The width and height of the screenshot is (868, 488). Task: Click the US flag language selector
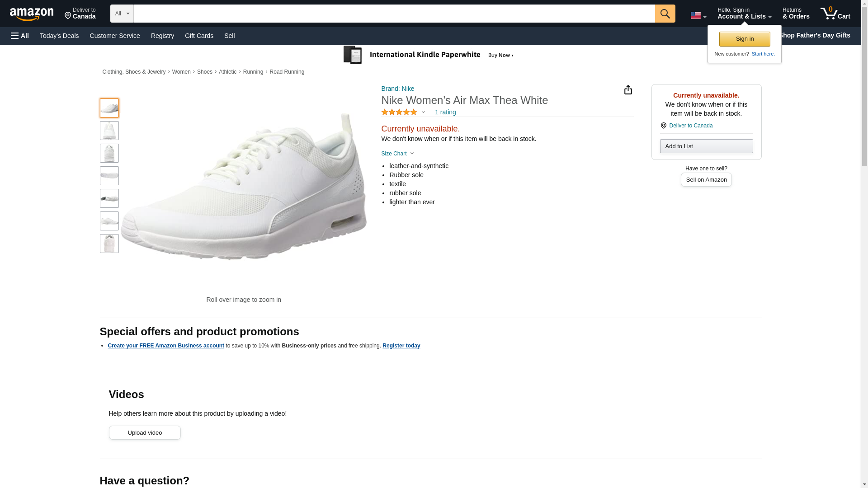pos(698,15)
